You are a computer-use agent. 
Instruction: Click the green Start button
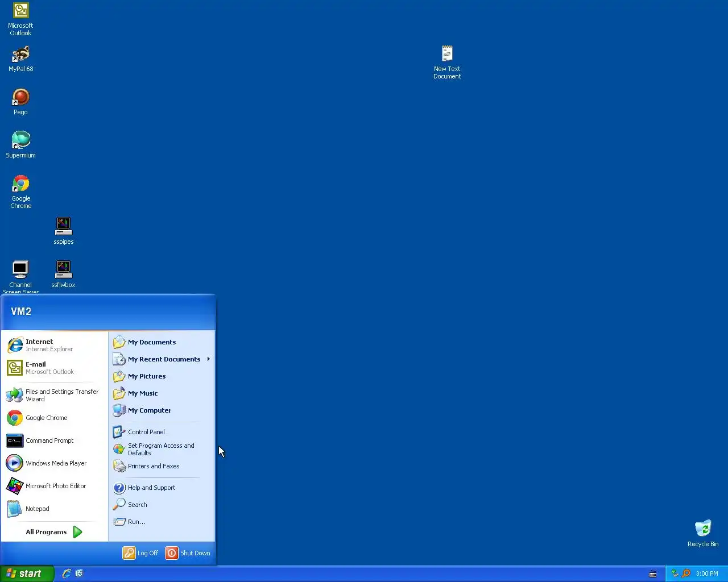pyautogui.click(x=27, y=573)
